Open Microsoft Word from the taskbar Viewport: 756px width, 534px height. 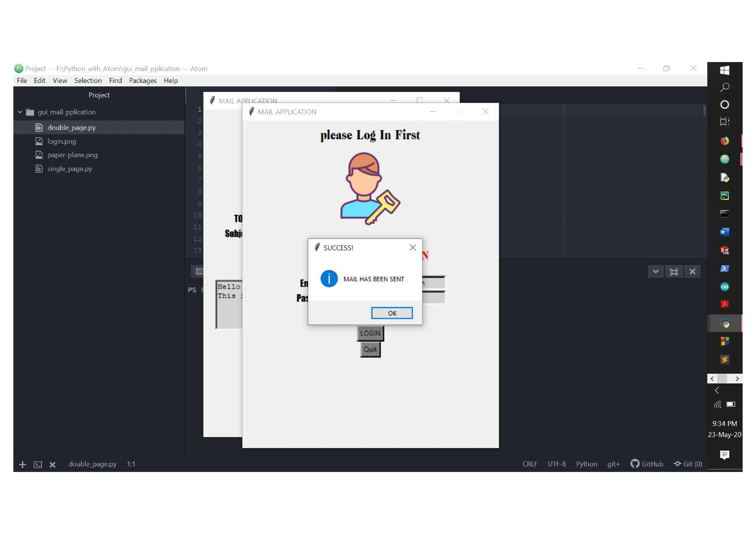[x=724, y=232]
